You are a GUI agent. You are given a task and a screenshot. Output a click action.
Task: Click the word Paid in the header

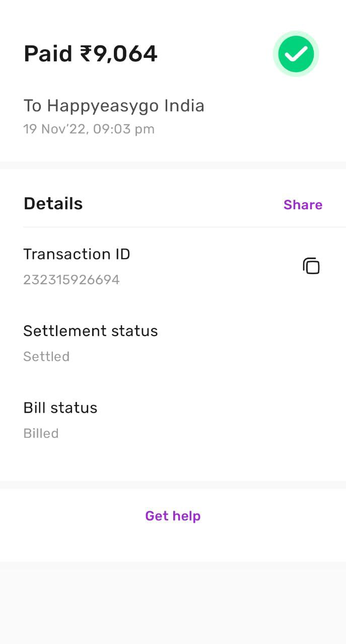tap(48, 54)
